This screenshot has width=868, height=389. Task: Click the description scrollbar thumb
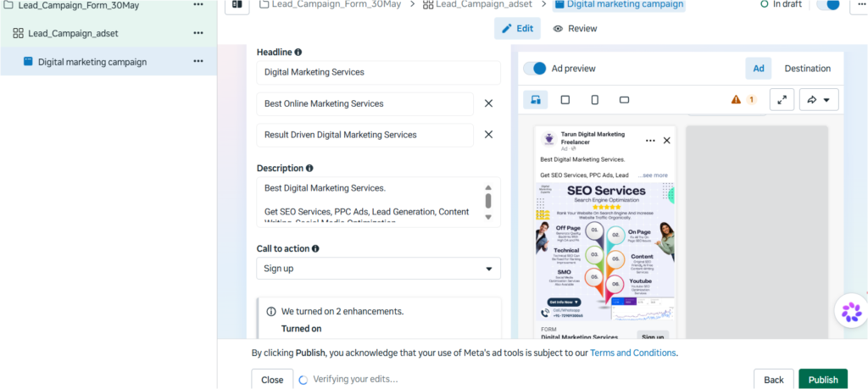pos(488,200)
